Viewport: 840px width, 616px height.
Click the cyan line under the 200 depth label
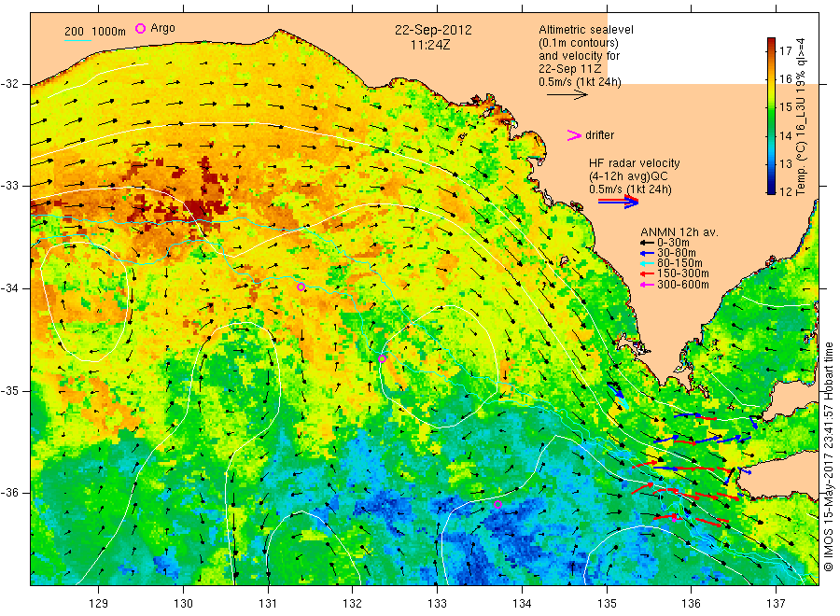pyautogui.click(x=77, y=39)
